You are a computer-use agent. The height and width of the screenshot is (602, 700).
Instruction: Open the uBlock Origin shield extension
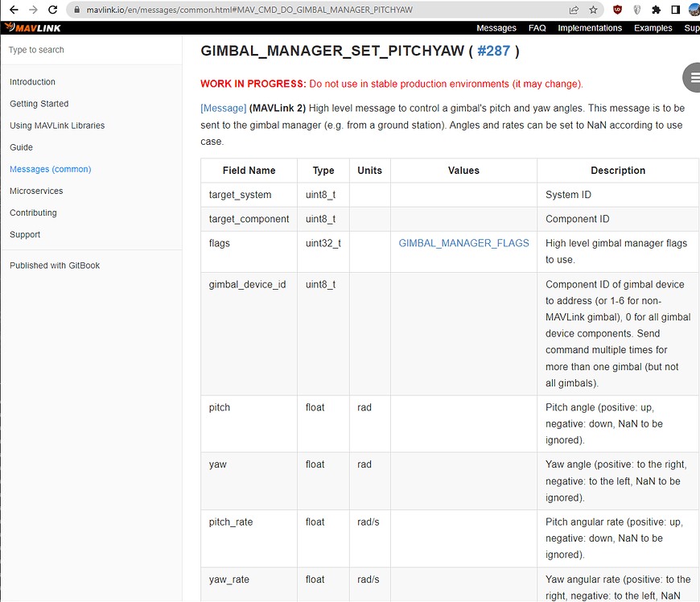617,10
